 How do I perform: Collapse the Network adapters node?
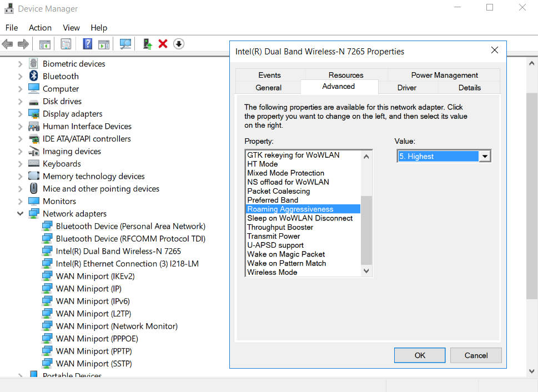tap(20, 214)
